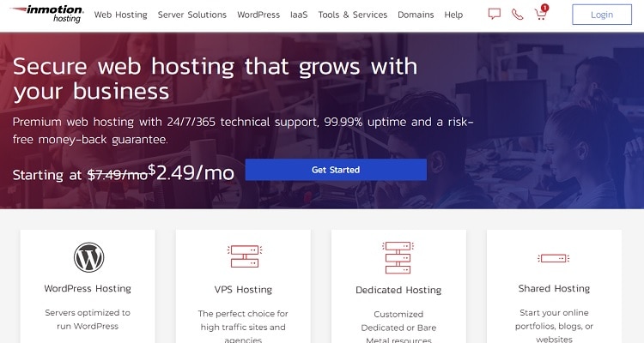Click 'Servers optimized to run WordPress' text
This screenshot has height=343, width=644.
88,319
